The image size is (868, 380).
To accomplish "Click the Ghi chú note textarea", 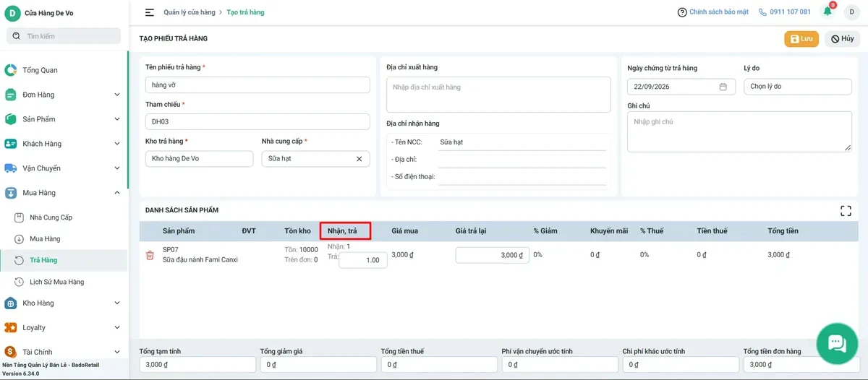I will coord(739,132).
